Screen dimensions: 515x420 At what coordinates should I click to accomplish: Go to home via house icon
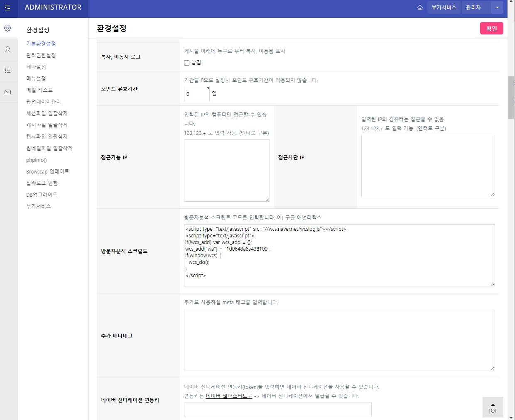pos(420,7)
